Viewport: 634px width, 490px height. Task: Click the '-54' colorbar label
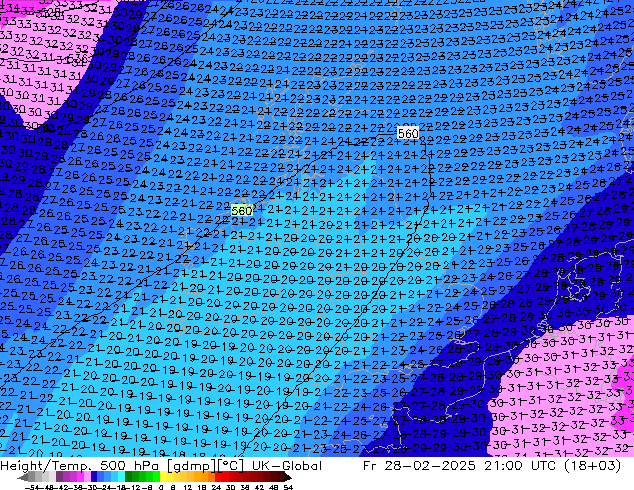(32, 488)
